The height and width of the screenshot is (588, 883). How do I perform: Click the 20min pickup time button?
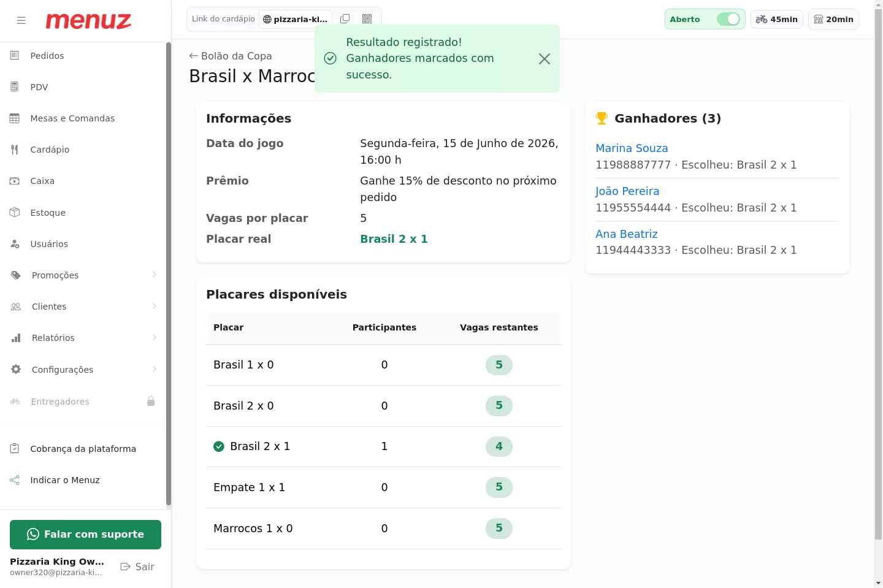(x=833, y=19)
